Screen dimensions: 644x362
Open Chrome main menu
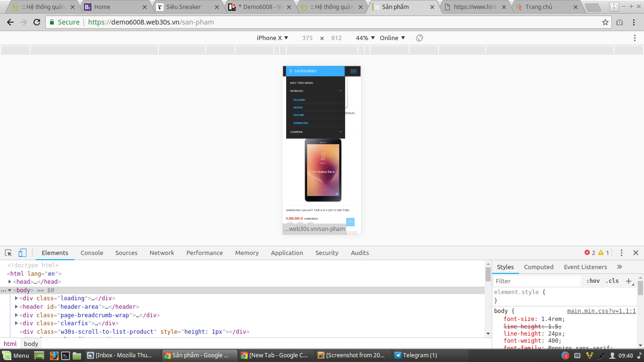click(635, 22)
